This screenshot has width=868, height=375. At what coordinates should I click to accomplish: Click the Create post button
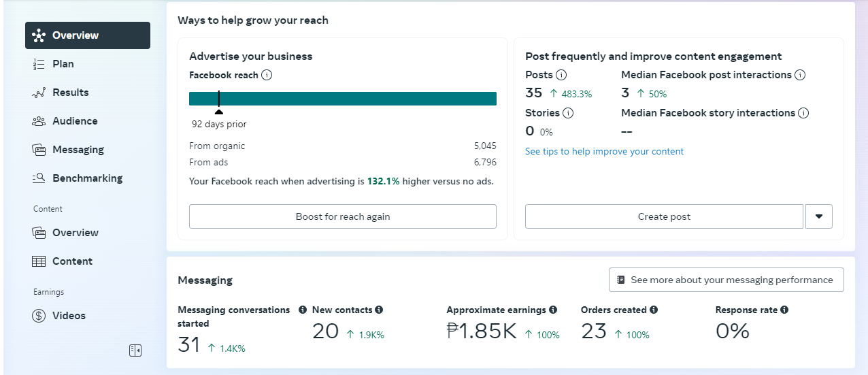[x=664, y=216]
